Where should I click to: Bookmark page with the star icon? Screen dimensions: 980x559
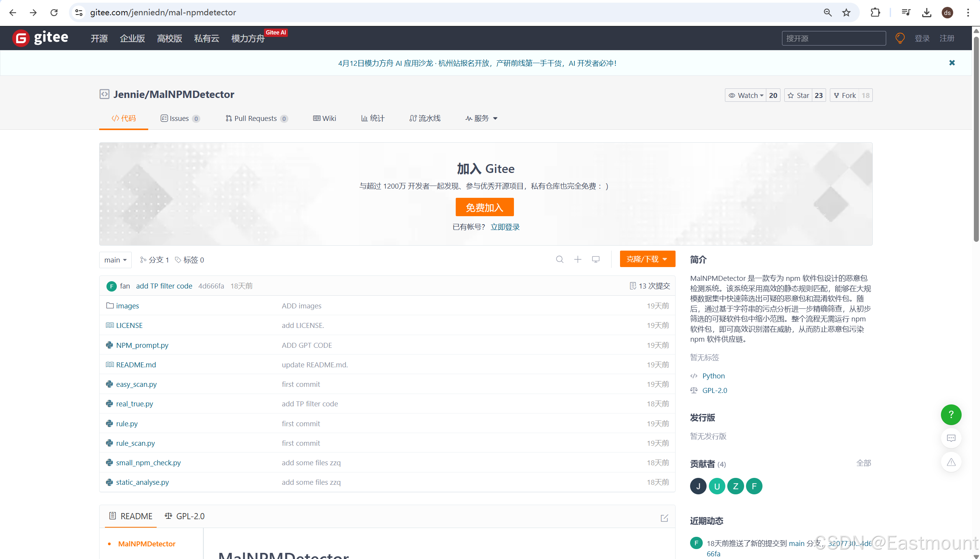pyautogui.click(x=846, y=13)
